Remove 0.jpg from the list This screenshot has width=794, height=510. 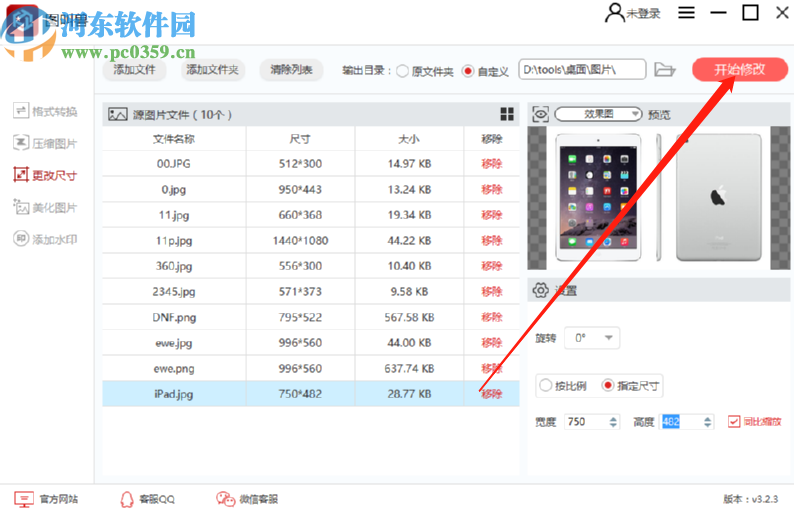point(492,189)
